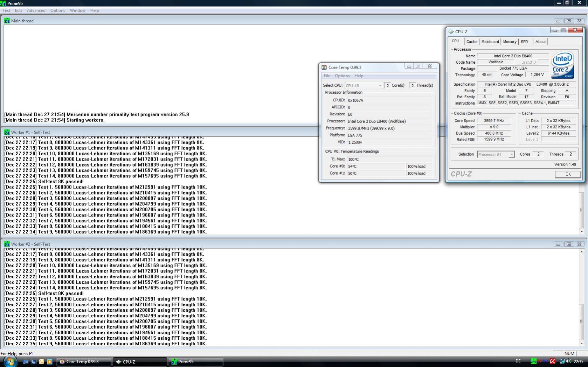Switch to CPU-Z SPD tab
The height and width of the screenshot is (367, 588).
[x=524, y=42]
